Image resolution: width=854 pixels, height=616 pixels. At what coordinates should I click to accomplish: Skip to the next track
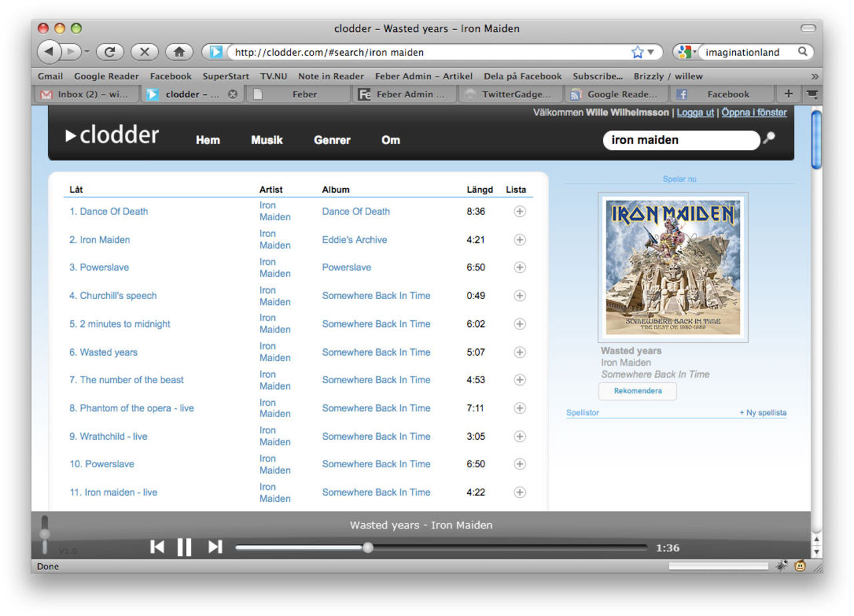click(x=215, y=547)
